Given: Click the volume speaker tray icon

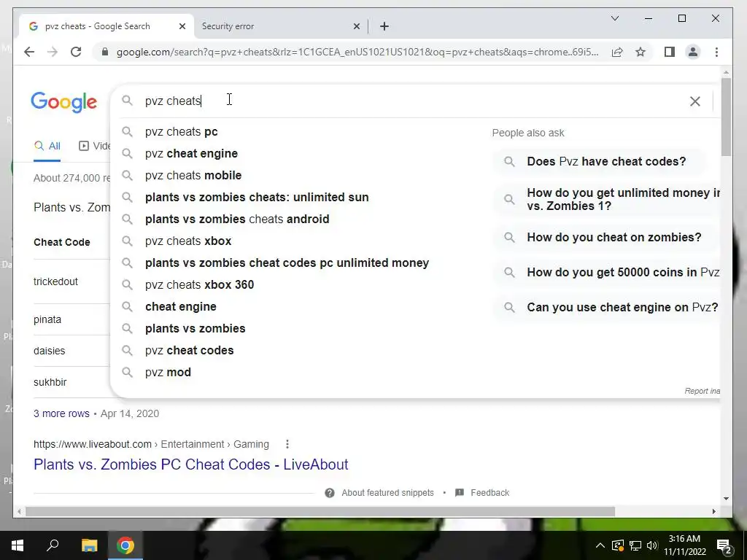Looking at the screenshot, I should (x=652, y=545).
